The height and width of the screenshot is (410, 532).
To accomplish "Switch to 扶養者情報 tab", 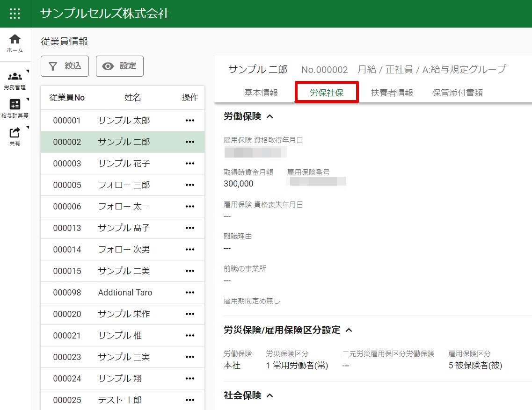I will pyautogui.click(x=392, y=93).
